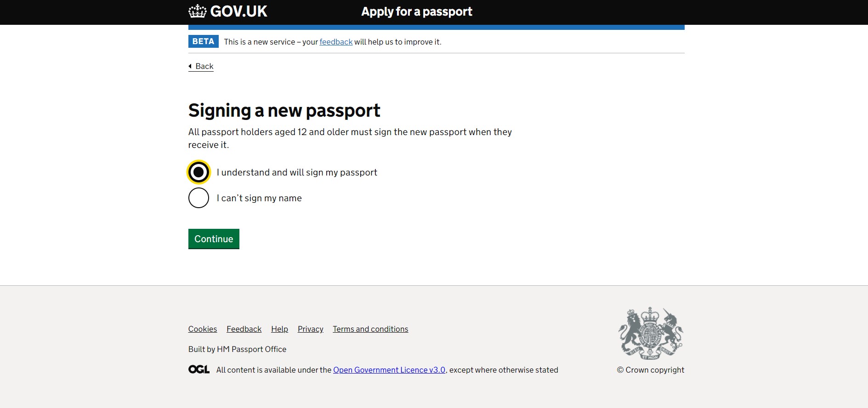
Task: Open the feedback link in the beta banner
Action: [336, 42]
